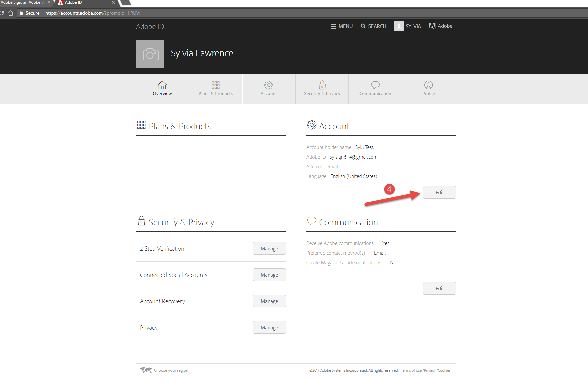The image size is (588, 382).
Task: Click the SEARCH label in header
Action: click(377, 26)
